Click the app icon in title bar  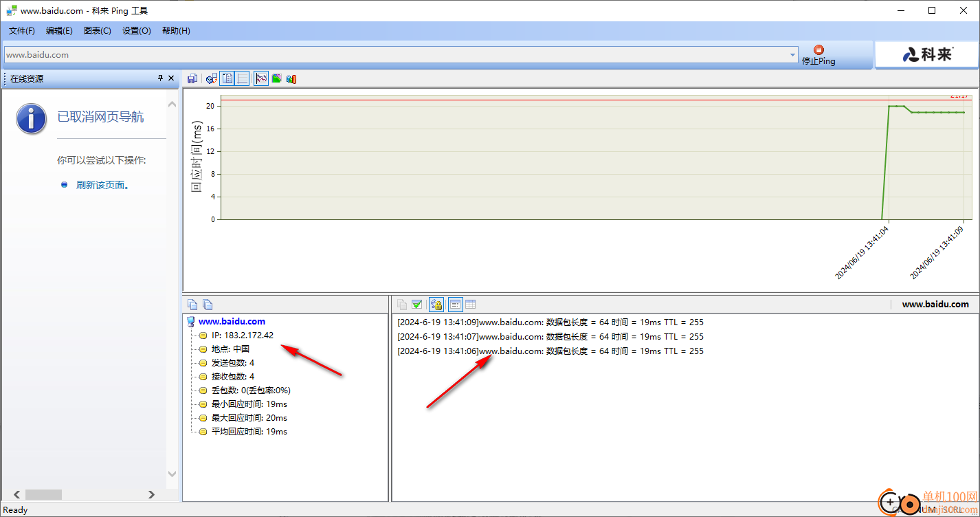(12, 10)
